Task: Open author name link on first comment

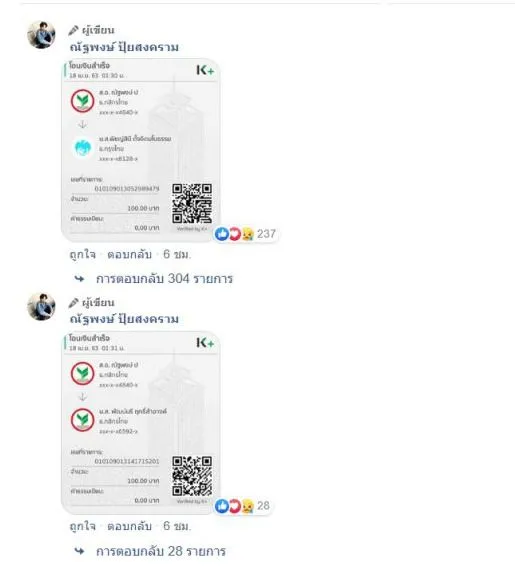Action: tap(124, 47)
